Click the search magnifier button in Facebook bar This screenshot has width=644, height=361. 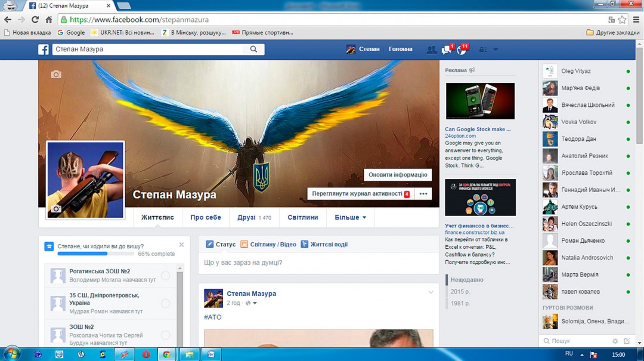[254, 50]
